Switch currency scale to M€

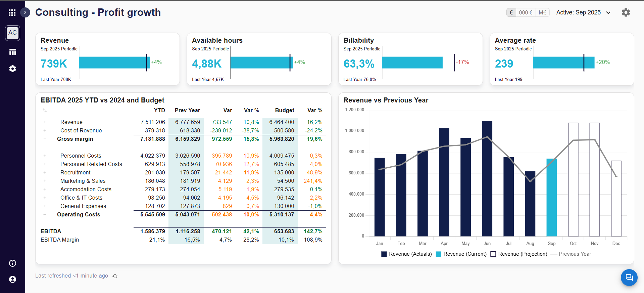(x=542, y=12)
